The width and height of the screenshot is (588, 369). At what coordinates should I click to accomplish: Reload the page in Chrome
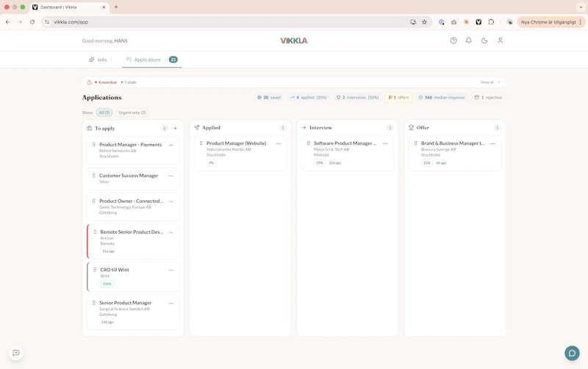tap(32, 22)
